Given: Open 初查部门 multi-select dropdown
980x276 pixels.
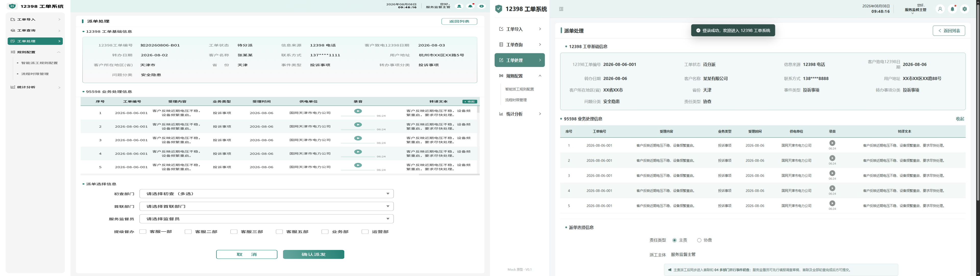Looking at the screenshot, I should pos(266,194).
